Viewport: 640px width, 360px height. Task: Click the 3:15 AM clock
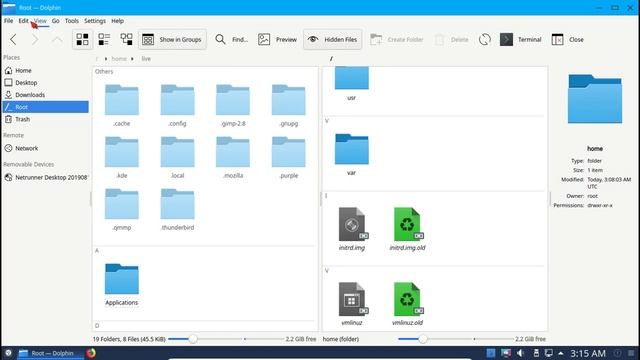point(588,353)
